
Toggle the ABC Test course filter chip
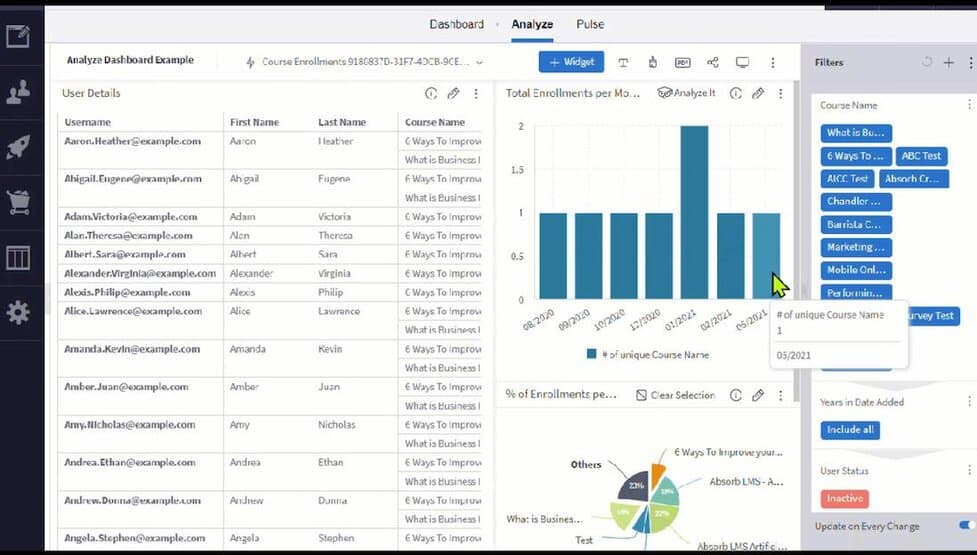(x=921, y=156)
